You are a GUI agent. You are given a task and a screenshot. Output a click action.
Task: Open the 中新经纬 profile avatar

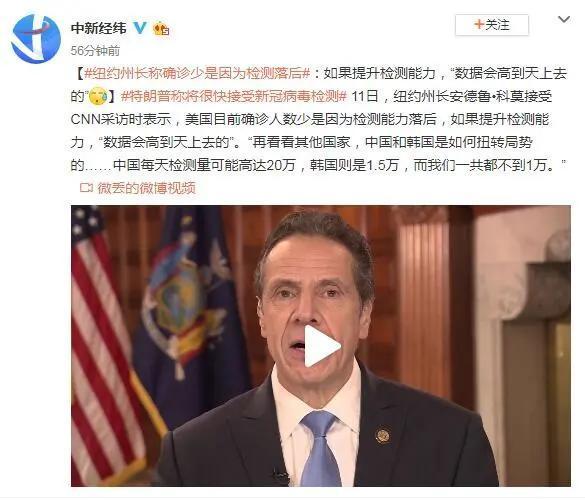[36, 39]
